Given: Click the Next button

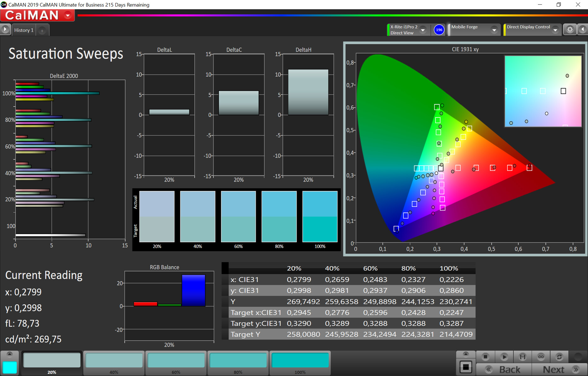Looking at the screenshot, I should coord(559,370).
